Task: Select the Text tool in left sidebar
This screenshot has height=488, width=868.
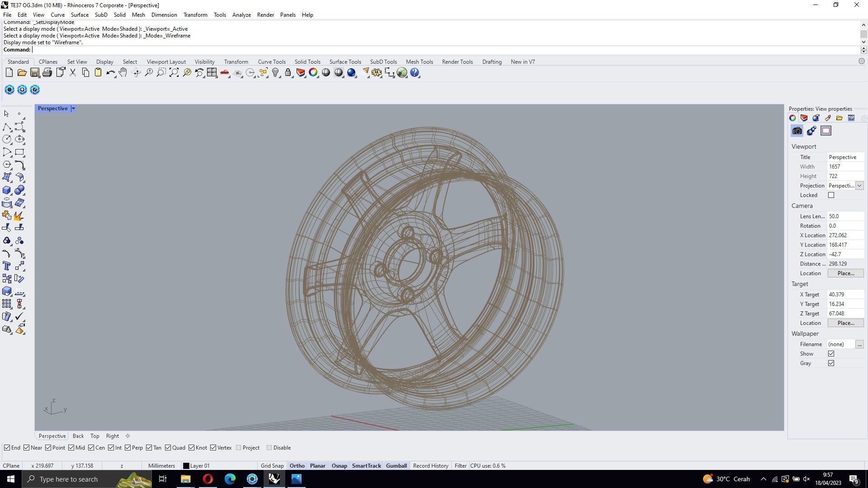Action: pyautogui.click(x=7, y=266)
